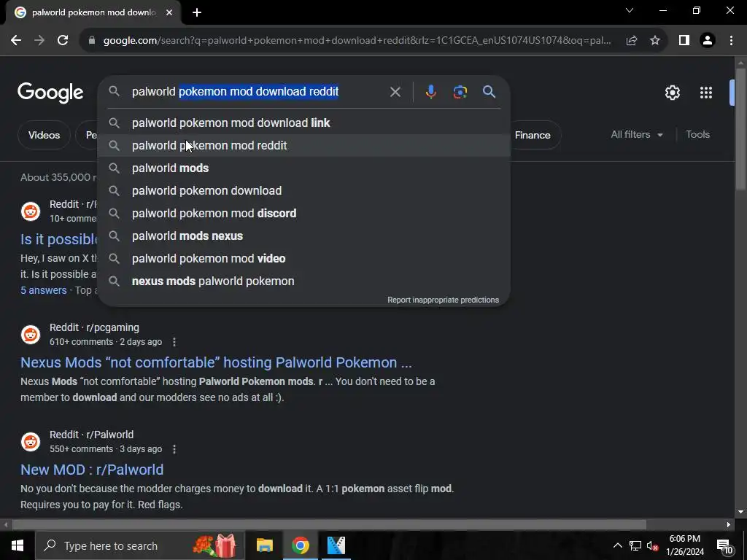Bookmark this page with the star icon
The height and width of the screenshot is (560, 747).
655,41
